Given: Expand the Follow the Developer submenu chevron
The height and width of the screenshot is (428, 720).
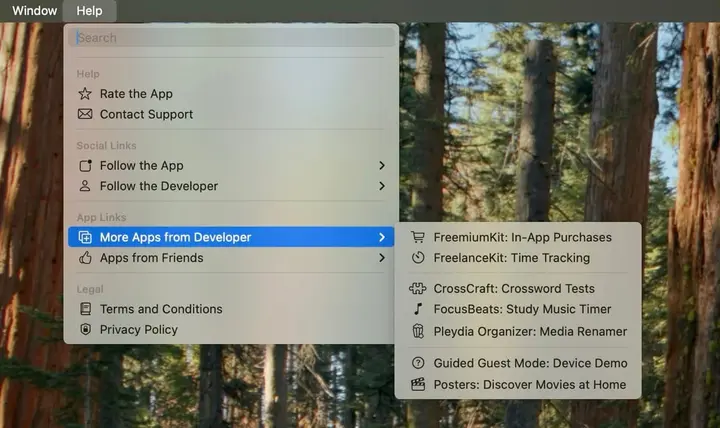Looking at the screenshot, I should (382, 186).
